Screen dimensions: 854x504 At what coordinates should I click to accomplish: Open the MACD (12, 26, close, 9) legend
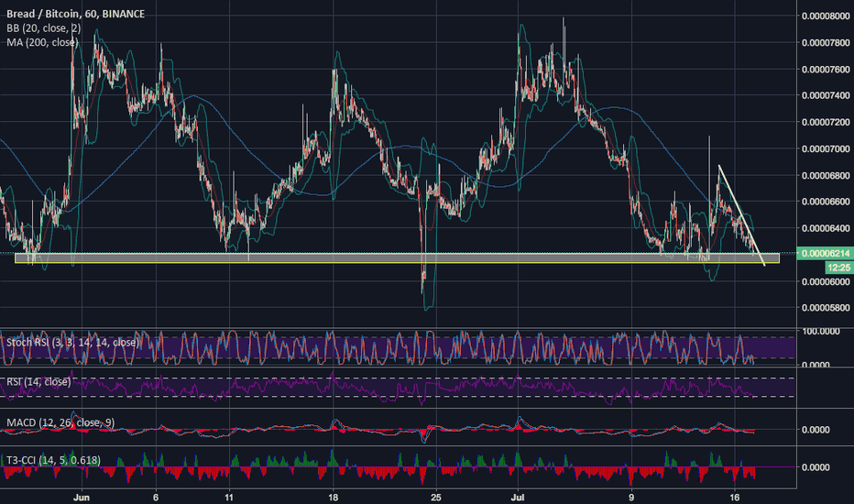[x=60, y=422]
